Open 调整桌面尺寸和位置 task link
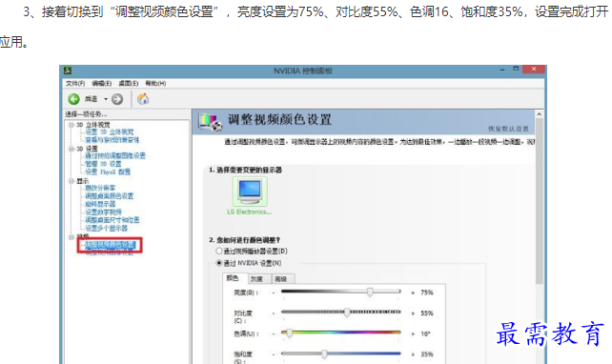Viewport: 612px width, 364px height. coord(112,220)
